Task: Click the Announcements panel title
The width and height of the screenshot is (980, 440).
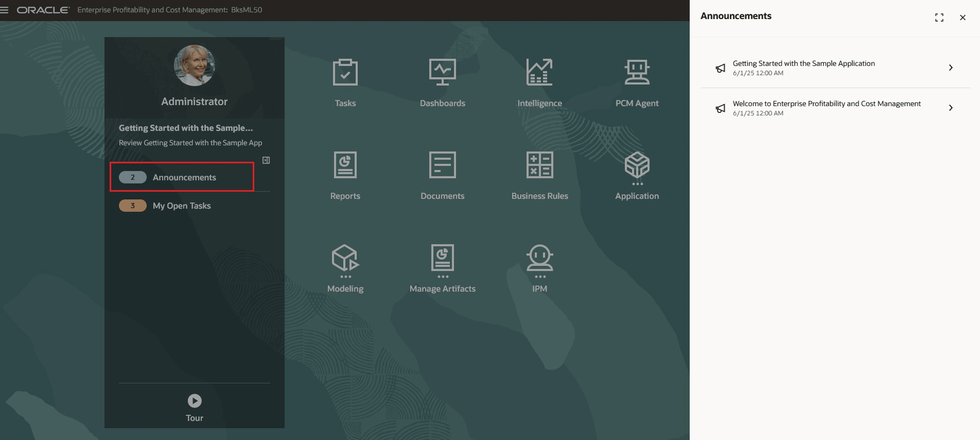Action: (736, 16)
